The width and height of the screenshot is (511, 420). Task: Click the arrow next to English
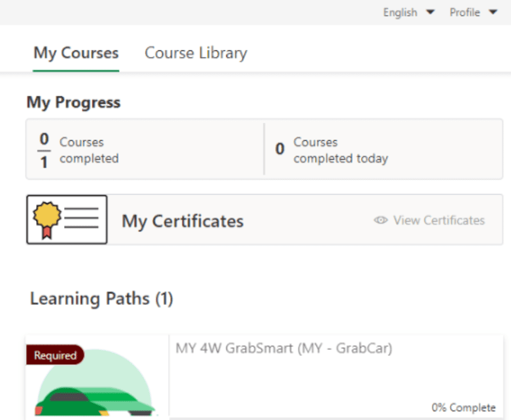point(430,12)
